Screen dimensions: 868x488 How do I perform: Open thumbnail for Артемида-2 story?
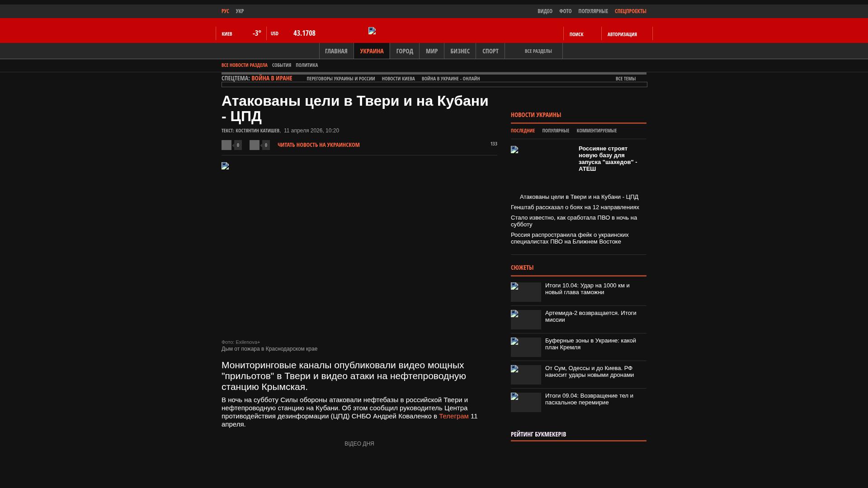[526, 319]
